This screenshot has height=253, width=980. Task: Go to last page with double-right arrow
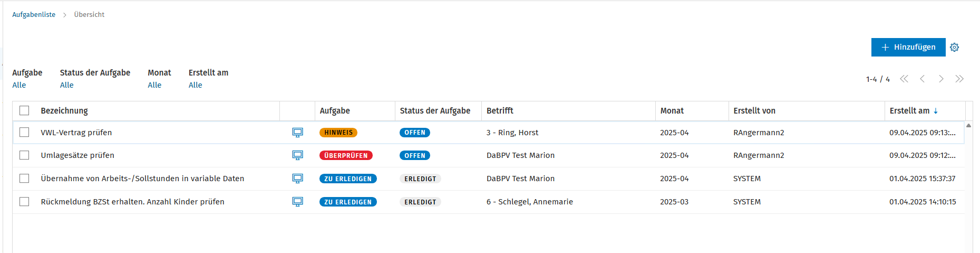point(959,79)
